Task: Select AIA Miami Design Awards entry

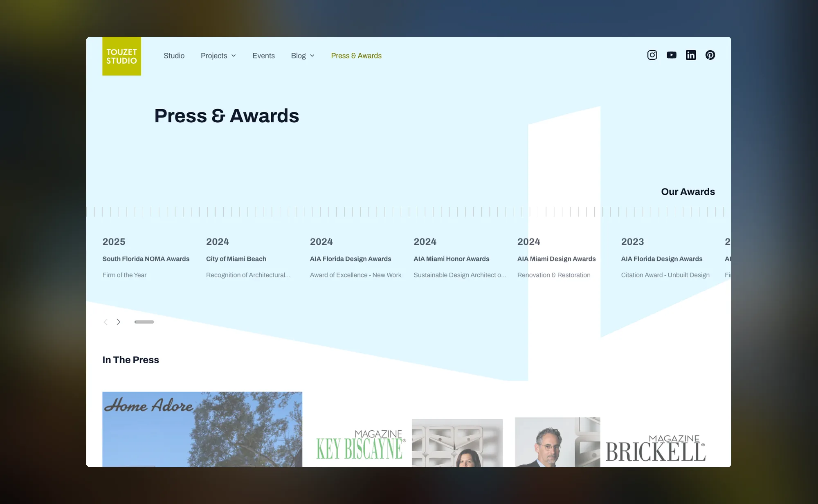Action: pyautogui.click(x=556, y=259)
